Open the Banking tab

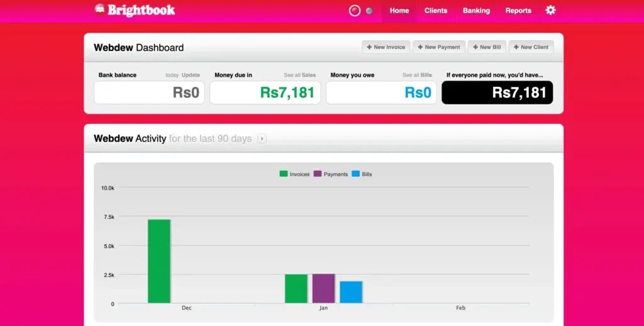(x=476, y=11)
